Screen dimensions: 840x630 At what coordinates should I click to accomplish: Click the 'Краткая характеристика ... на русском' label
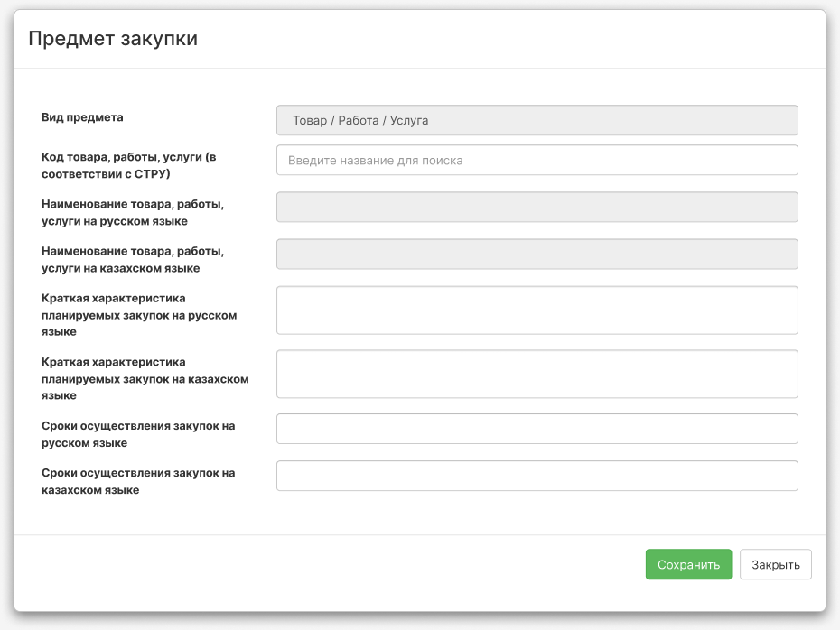pyautogui.click(x=139, y=315)
